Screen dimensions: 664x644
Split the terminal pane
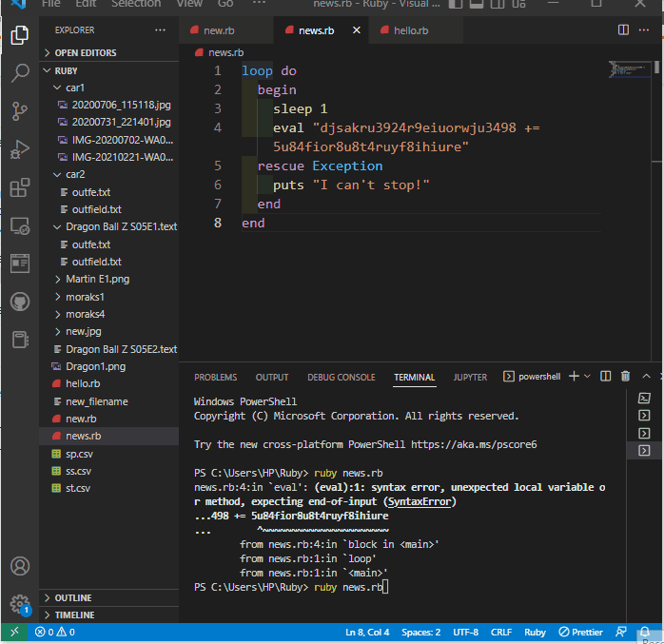coord(608,377)
